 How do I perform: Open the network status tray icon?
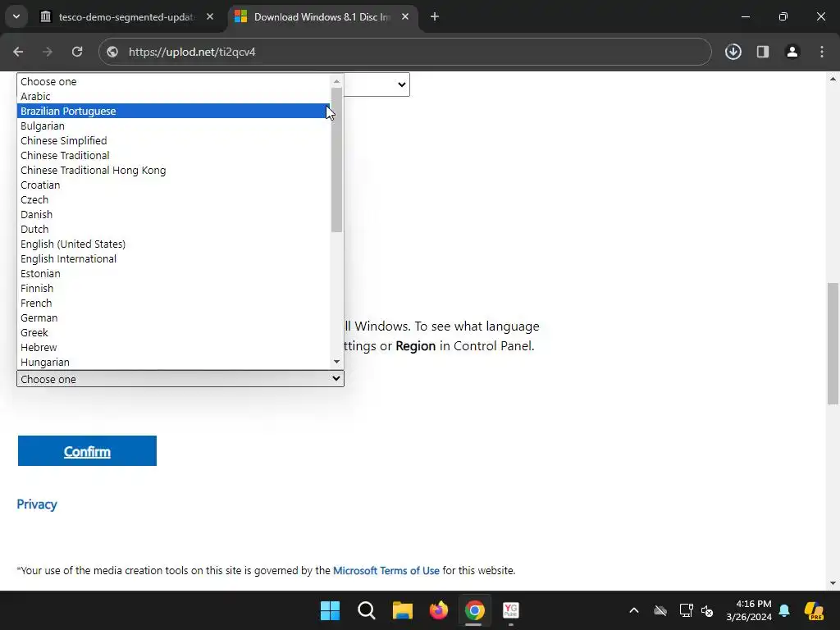point(686,610)
